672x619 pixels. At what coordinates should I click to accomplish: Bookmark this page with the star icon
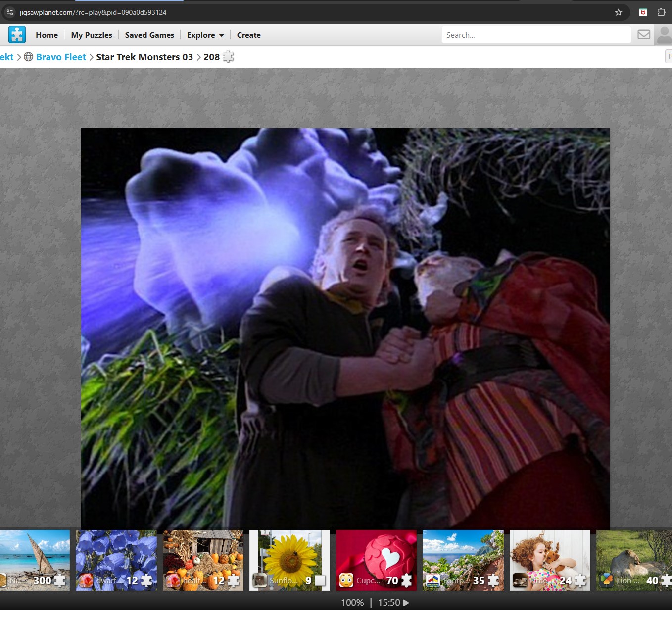[x=619, y=12]
